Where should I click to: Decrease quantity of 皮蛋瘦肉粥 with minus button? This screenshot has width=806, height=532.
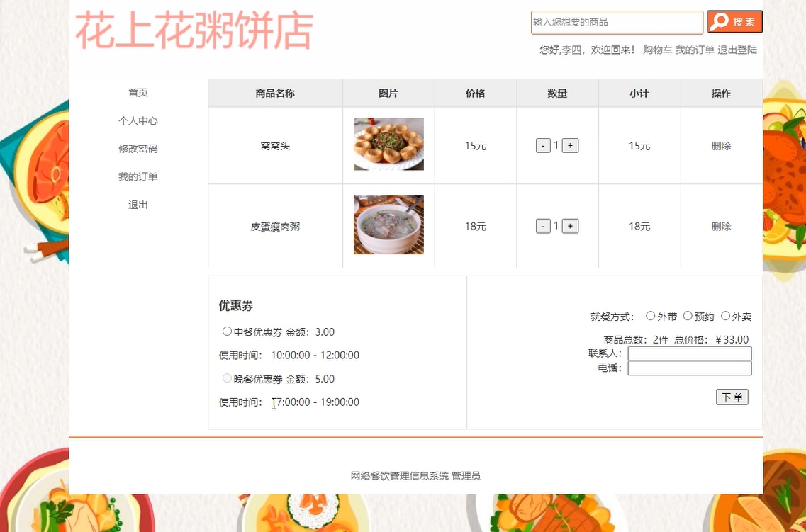543,226
